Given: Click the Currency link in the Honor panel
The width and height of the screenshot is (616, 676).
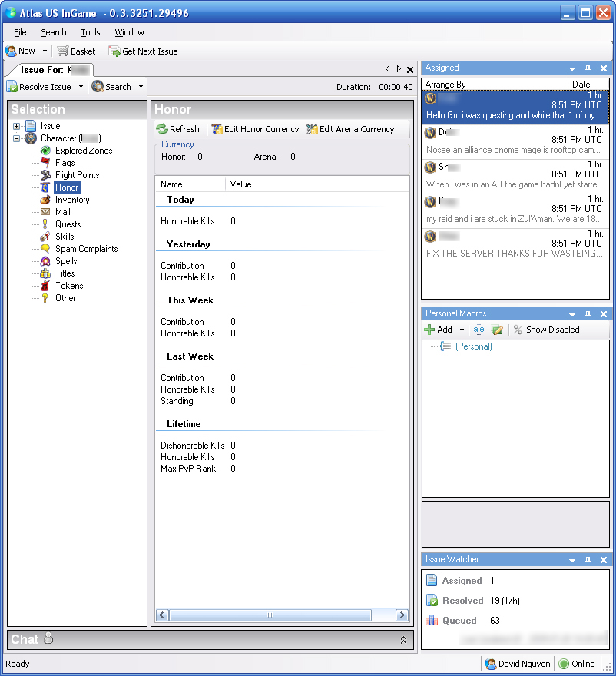Looking at the screenshot, I should point(177,144).
